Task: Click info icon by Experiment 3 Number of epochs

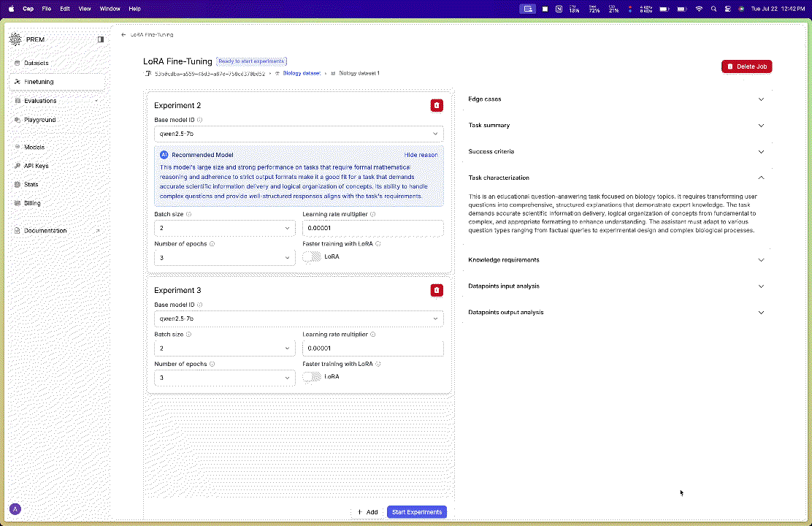Action: (212, 364)
